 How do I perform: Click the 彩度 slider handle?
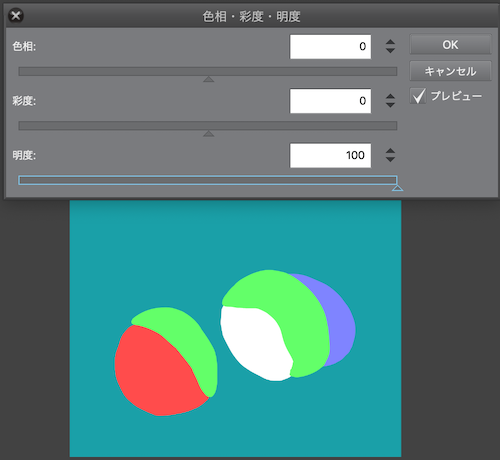[x=209, y=134]
